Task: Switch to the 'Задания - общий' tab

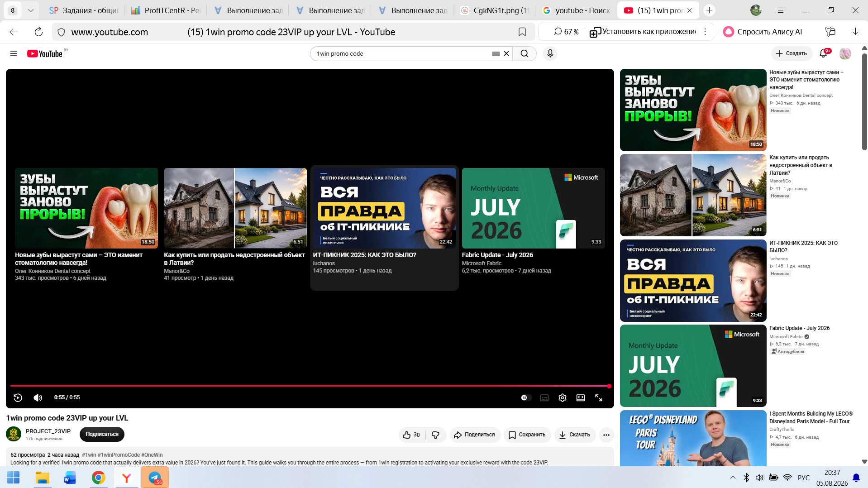Action: click(x=84, y=10)
